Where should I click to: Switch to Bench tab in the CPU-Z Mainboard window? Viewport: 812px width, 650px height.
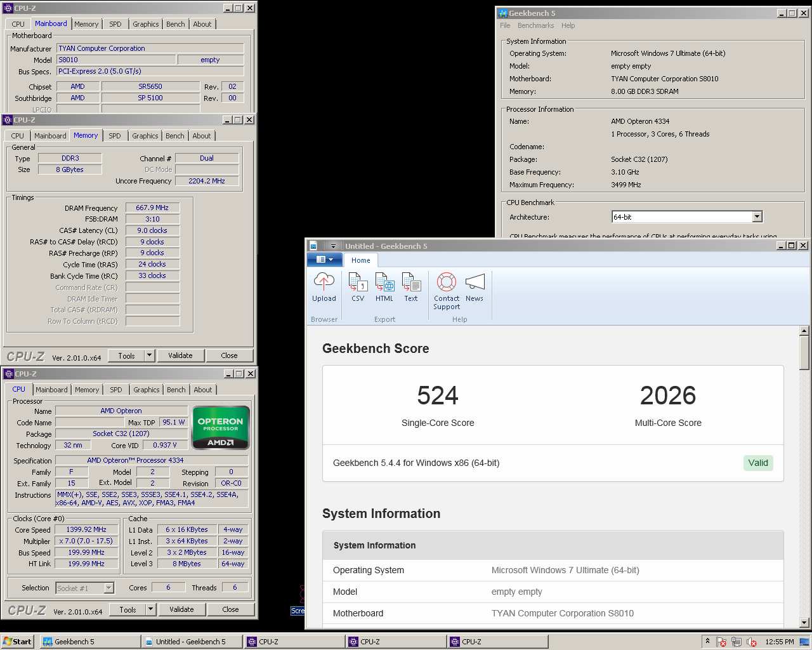coord(176,24)
